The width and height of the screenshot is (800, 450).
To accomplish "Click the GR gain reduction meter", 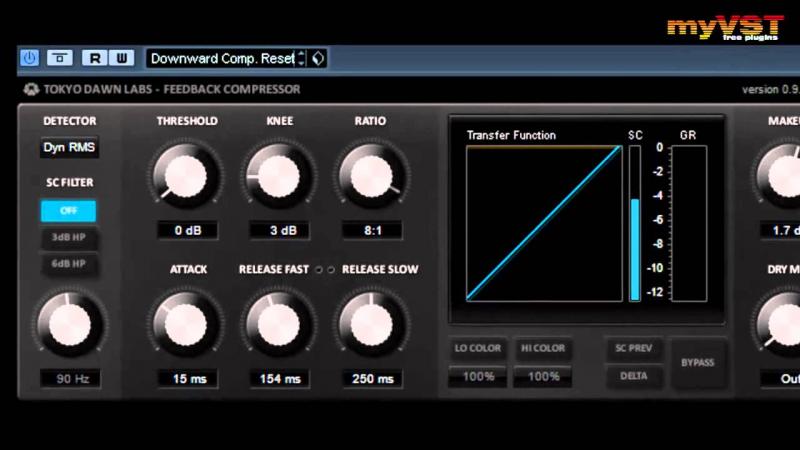I will (x=689, y=223).
